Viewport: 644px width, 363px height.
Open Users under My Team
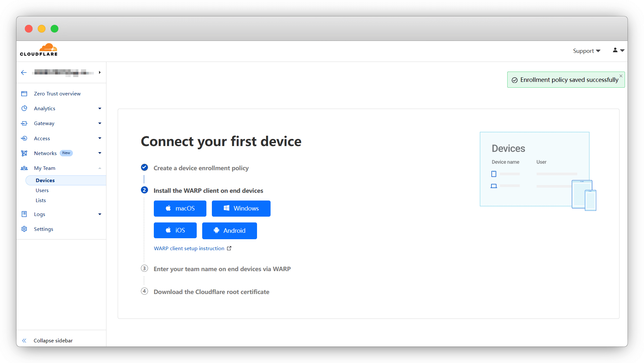[x=42, y=190]
